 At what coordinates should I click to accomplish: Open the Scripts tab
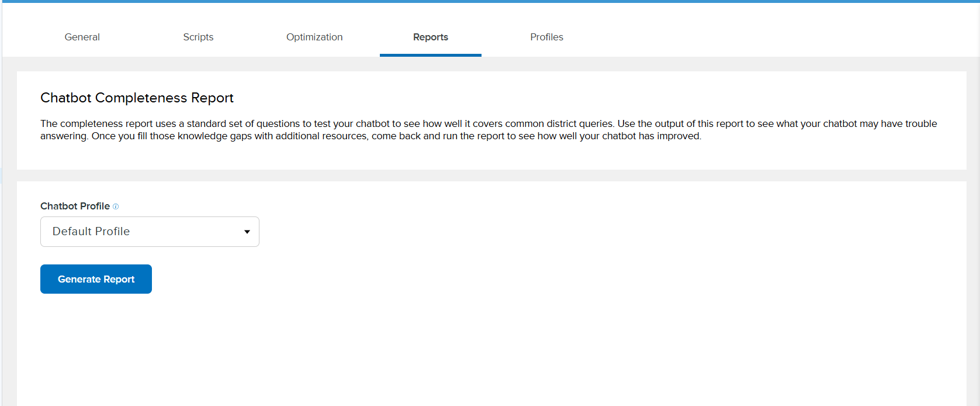coord(198,37)
